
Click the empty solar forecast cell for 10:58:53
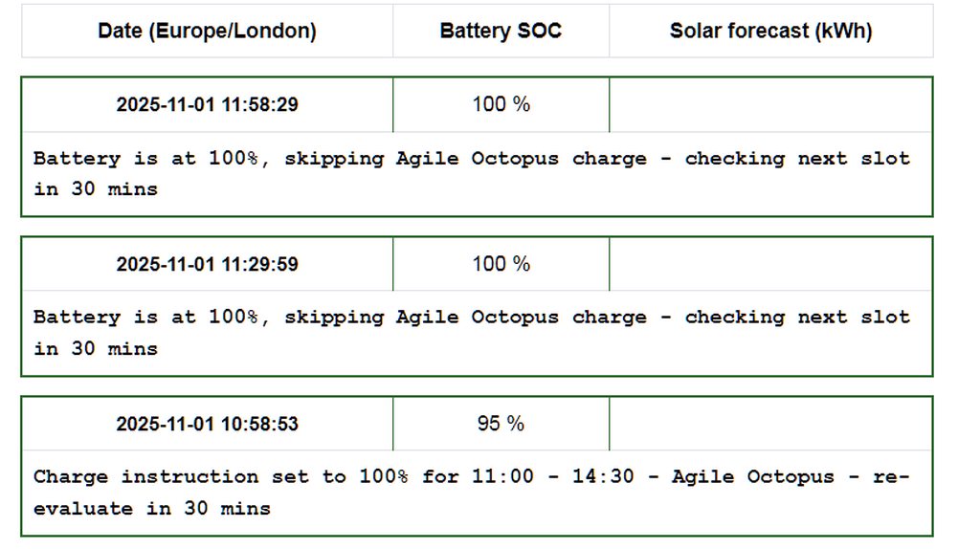pos(770,424)
